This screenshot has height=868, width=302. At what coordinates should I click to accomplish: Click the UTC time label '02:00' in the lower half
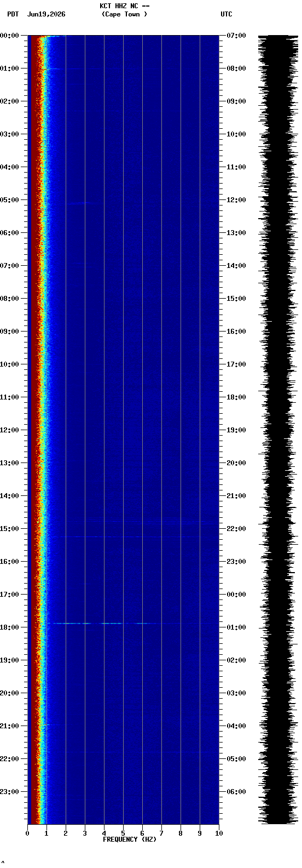236,660
